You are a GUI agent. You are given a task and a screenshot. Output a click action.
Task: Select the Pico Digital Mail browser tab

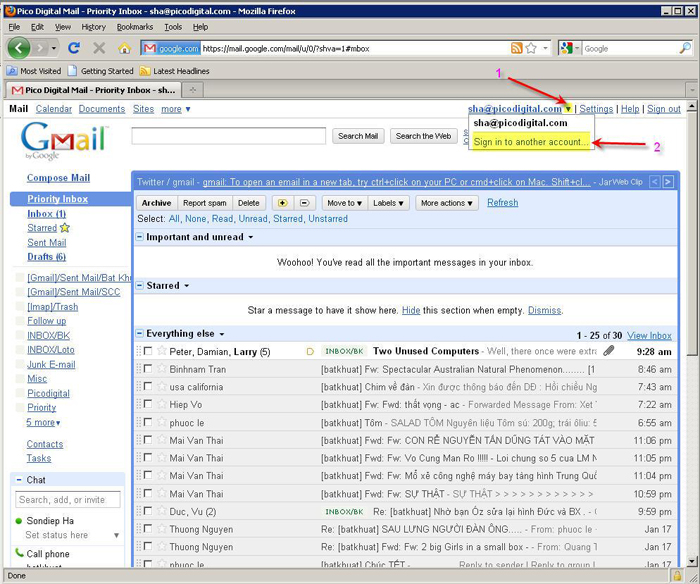point(93,90)
